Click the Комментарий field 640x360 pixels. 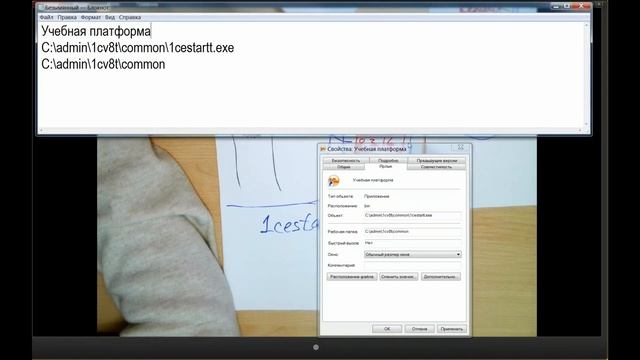[x=413, y=265]
